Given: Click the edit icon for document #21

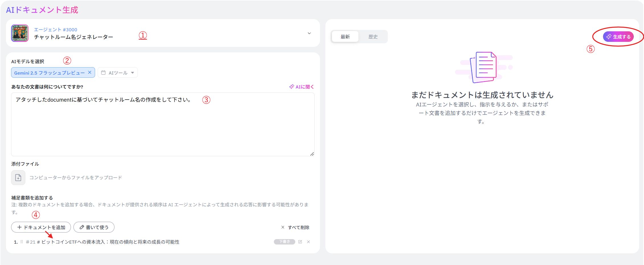Looking at the screenshot, I should [300, 242].
